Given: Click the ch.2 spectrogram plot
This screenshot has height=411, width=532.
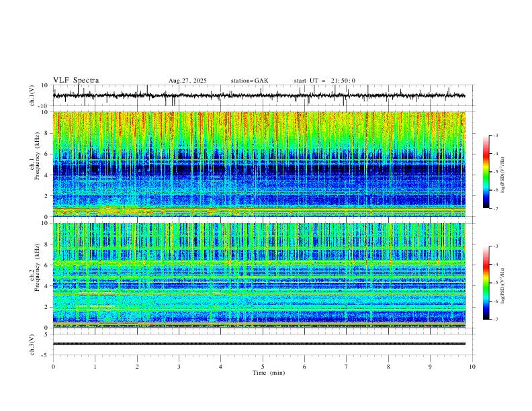Looking at the screenshot, I should (259, 275).
